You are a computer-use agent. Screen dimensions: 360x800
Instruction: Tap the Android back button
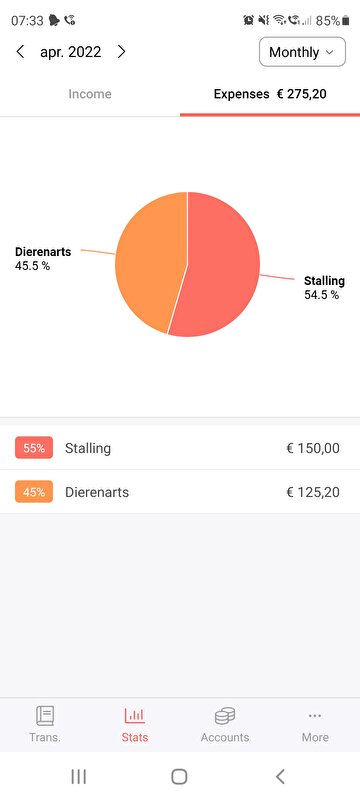pos(279,777)
